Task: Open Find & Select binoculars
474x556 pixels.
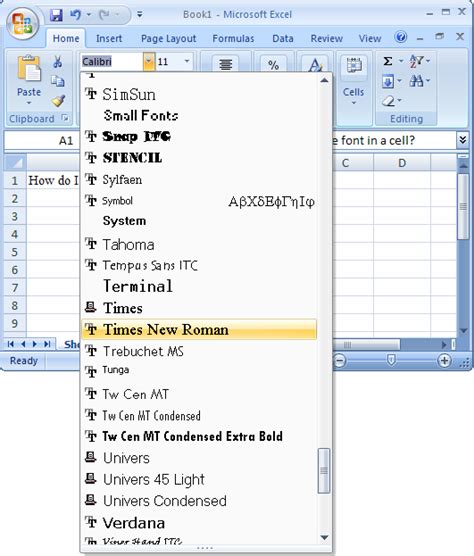Action: (416, 82)
